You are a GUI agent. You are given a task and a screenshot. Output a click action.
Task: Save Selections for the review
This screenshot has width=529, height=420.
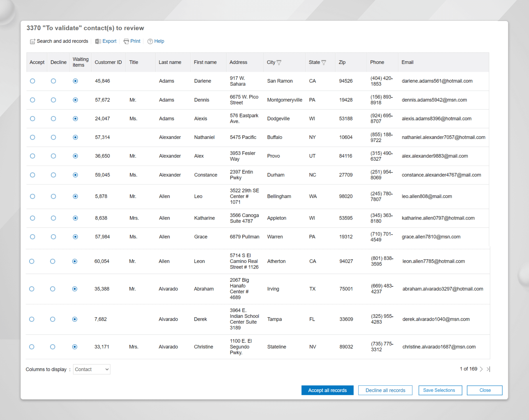point(440,390)
